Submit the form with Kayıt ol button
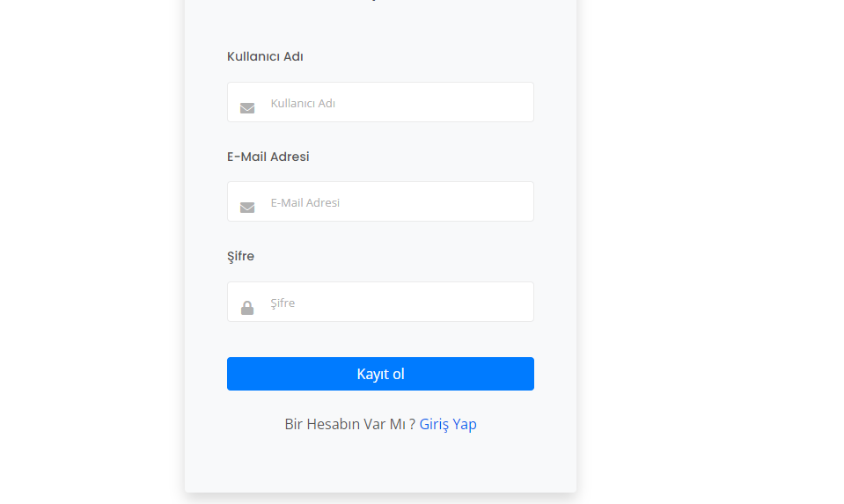The width and height of the screenshot is (844, 504). tap(380, 374)
